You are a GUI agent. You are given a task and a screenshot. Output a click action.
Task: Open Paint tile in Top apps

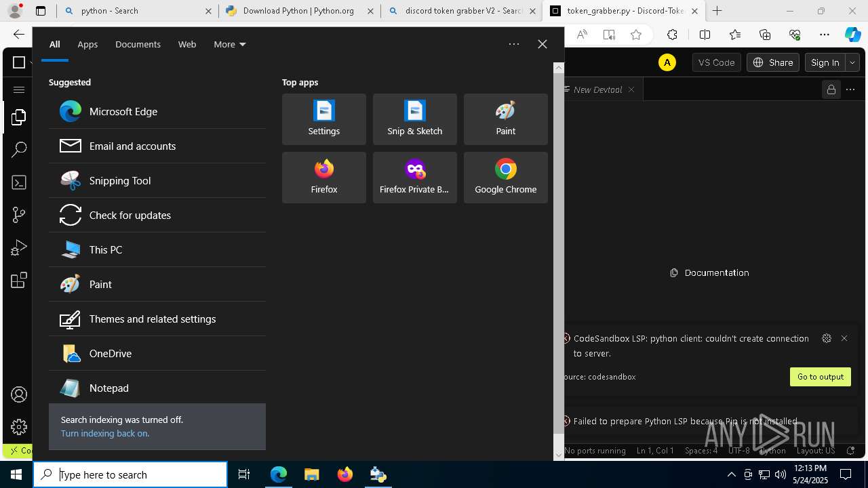506,119
